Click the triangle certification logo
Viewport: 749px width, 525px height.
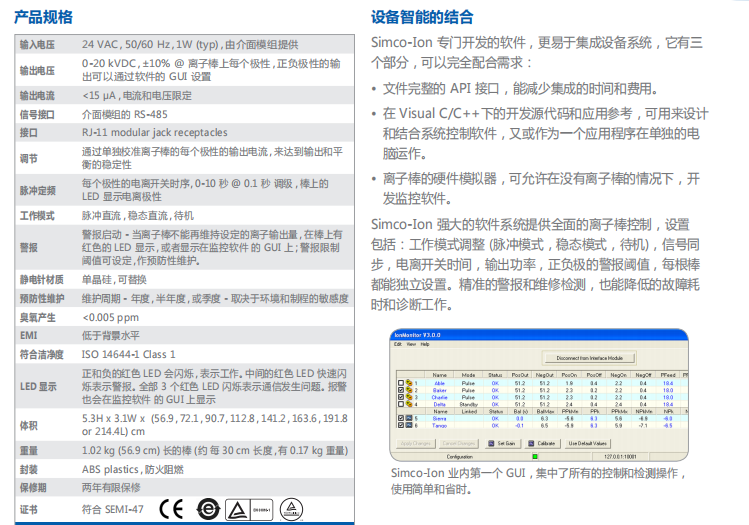[237, 510]
